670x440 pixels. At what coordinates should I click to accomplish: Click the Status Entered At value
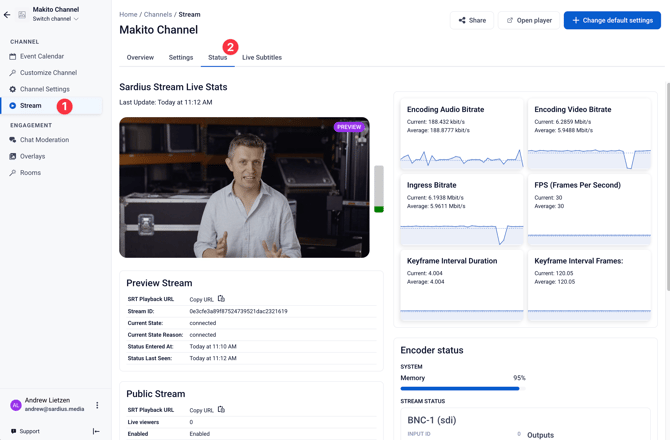pyautogui.click(x=213, y=347)
